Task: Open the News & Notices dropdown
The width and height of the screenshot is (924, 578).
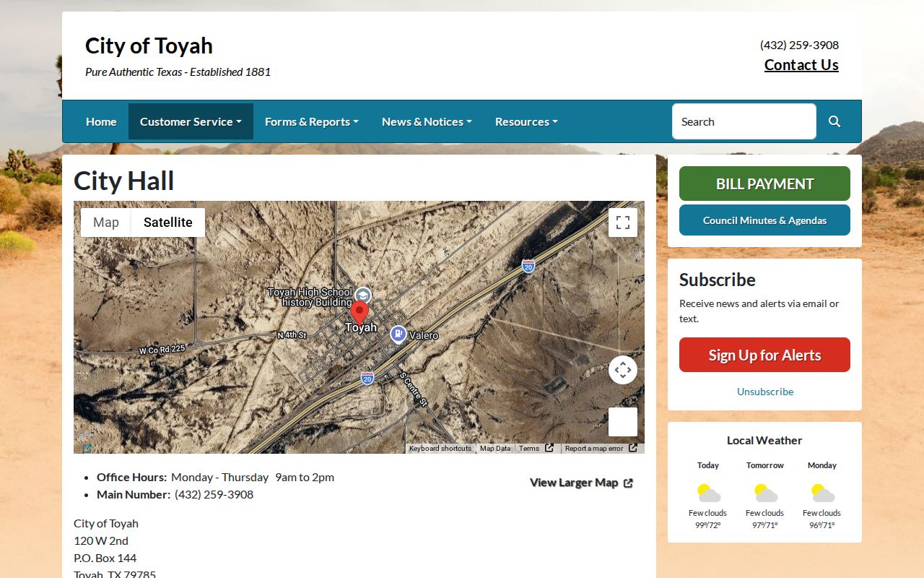Action: [x=427, y=121]
